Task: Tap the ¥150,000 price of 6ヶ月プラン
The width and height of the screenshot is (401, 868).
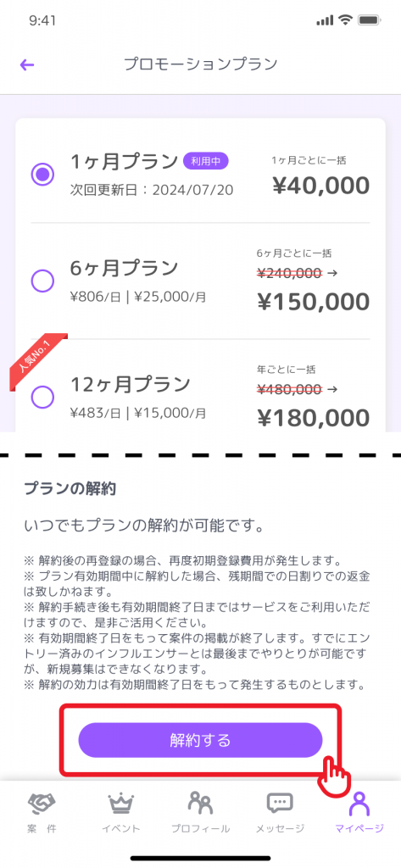Action: pos(314,303)
